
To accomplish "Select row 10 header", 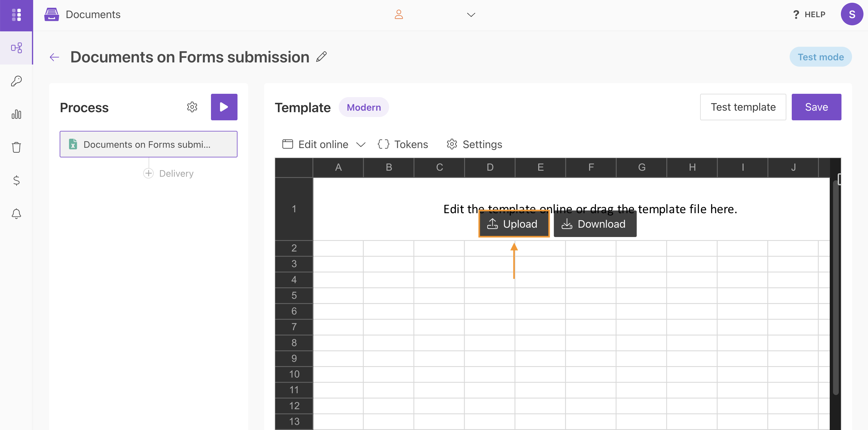I will (x=294, y=374).
